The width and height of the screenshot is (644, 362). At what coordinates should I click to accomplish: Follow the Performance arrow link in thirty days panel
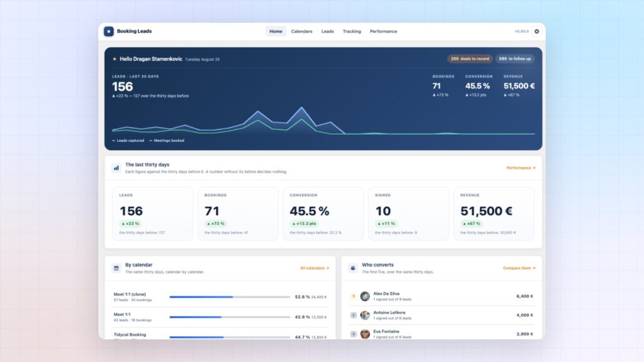[x=521, y=168]
